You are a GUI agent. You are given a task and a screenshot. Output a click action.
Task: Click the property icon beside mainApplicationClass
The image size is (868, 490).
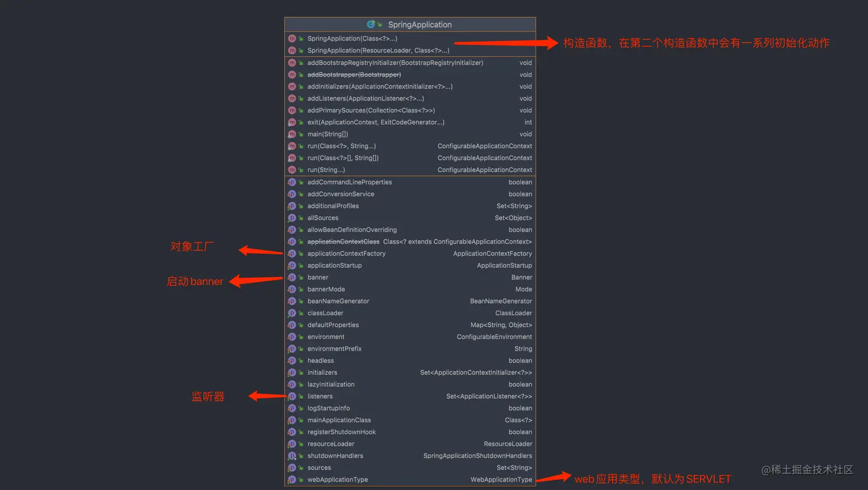[292, 420]
